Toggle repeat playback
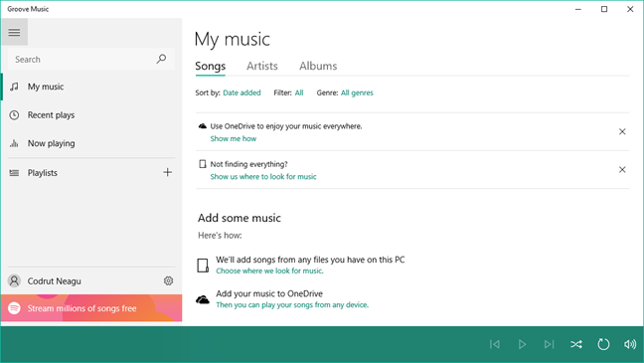Screen dimensions: 644x363 (603, 344)
